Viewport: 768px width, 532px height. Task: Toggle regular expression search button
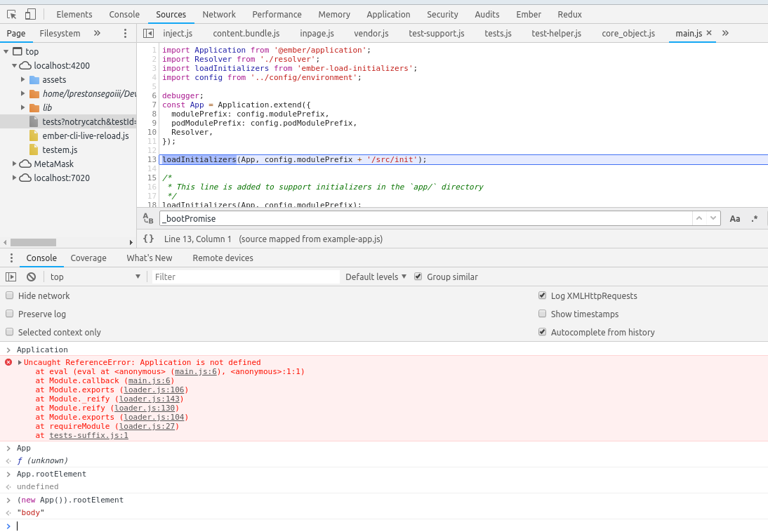point(754,219)
